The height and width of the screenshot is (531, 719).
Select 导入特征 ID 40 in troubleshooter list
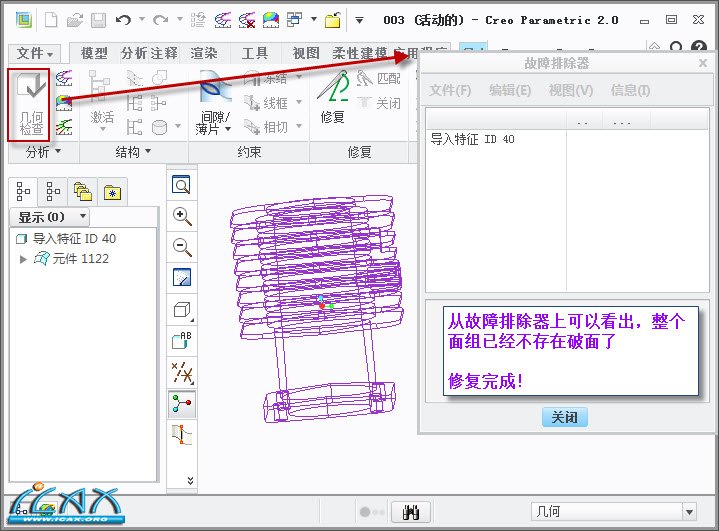click(472, 139)
